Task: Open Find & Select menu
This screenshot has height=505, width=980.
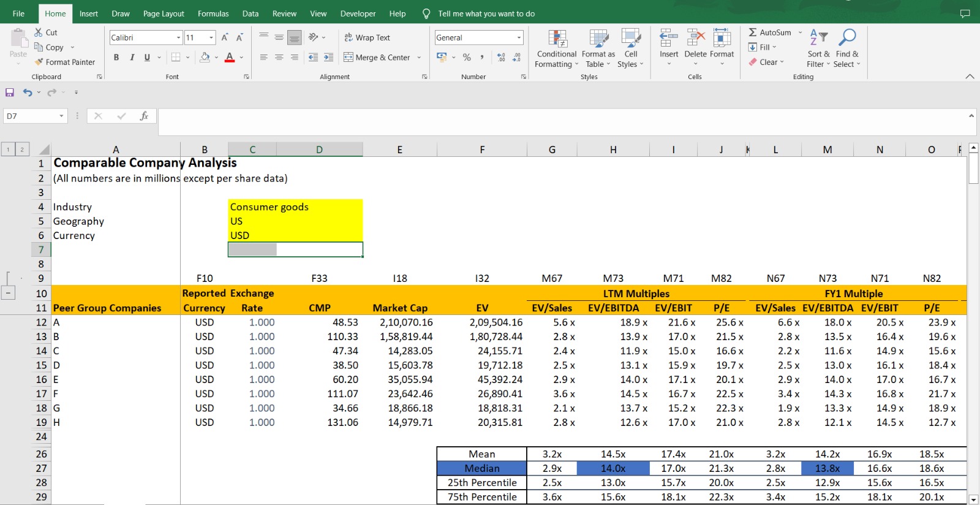Action: (x=847, y=48)
